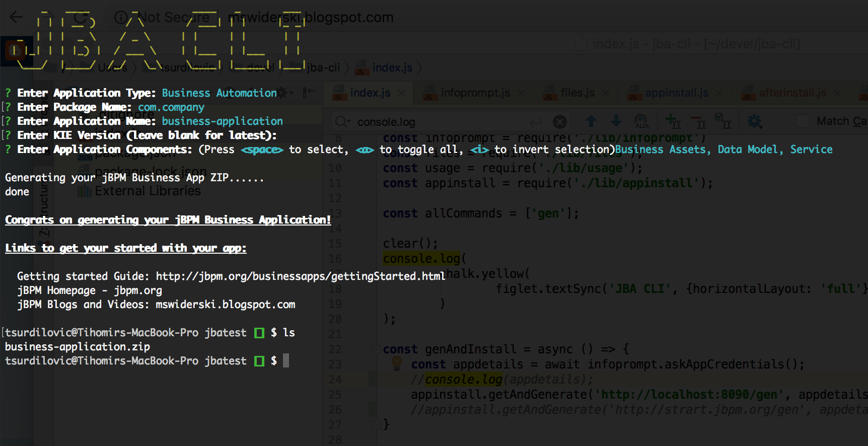Viewport: 868px width, 446px height.
Task: Click mswiderski.blogspot.com in terminal output
Action: tap(226, 305)
